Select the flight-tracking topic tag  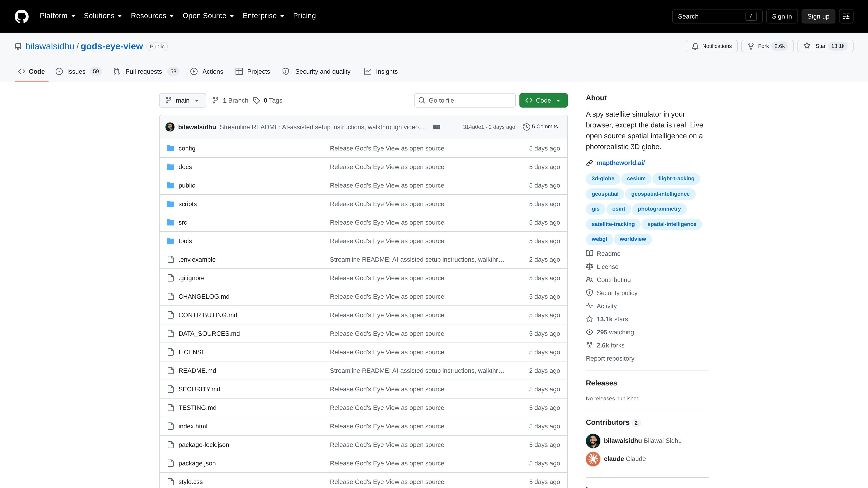pyautogui.click(x=676, y=178)
